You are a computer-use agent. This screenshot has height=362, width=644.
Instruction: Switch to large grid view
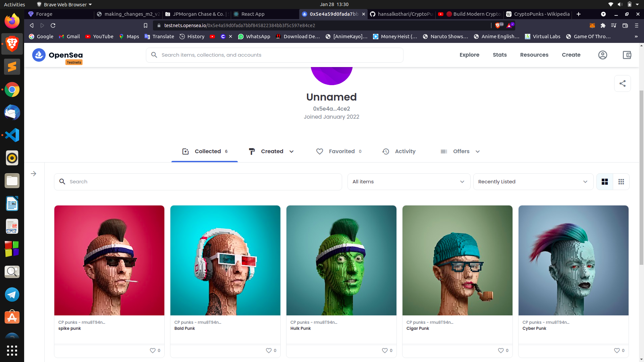coord(604,182)
